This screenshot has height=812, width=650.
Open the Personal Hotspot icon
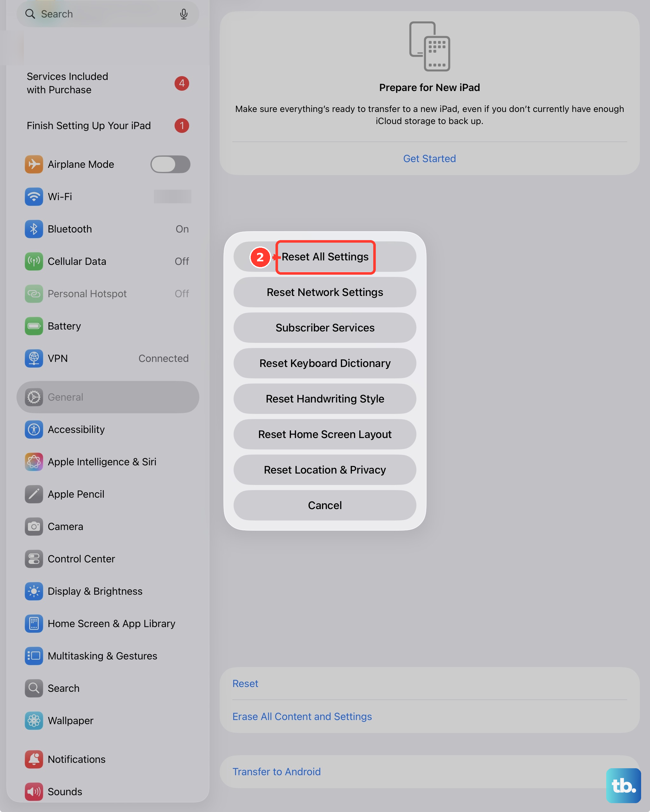coord(34,294)
